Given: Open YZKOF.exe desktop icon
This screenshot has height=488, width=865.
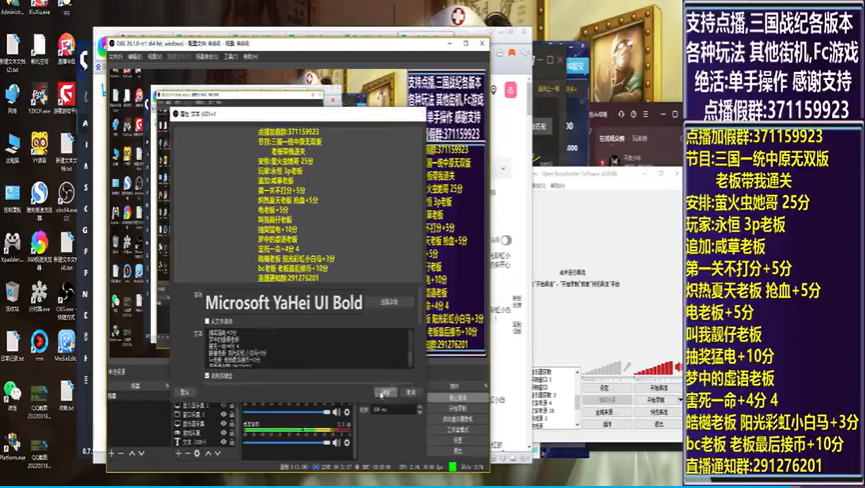Looking at the screenshot, I should [x=39, y=98].
